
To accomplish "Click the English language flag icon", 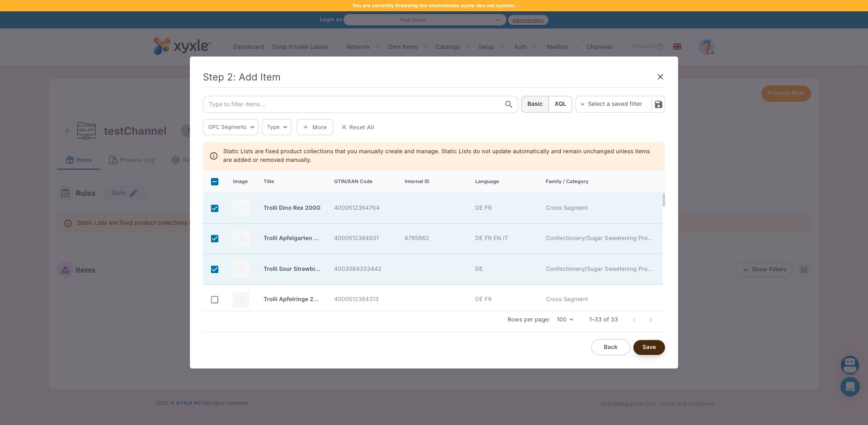I will coord(677,47).
